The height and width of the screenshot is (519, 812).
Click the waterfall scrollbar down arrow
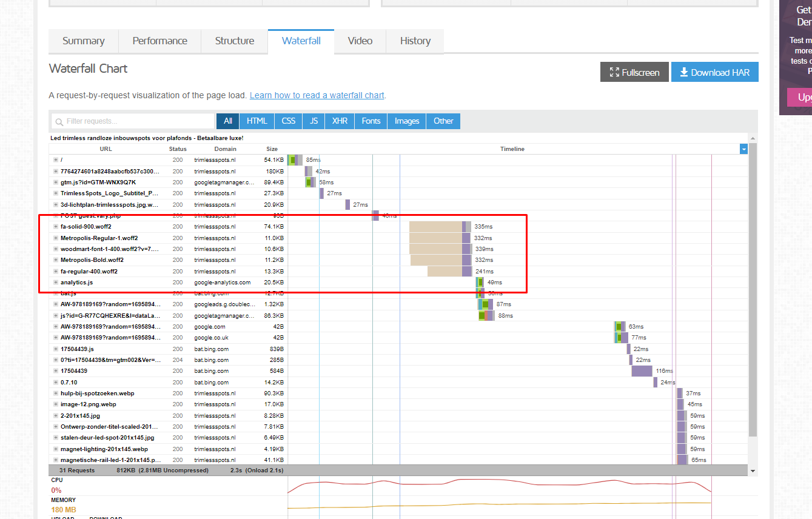click(753, 471)
